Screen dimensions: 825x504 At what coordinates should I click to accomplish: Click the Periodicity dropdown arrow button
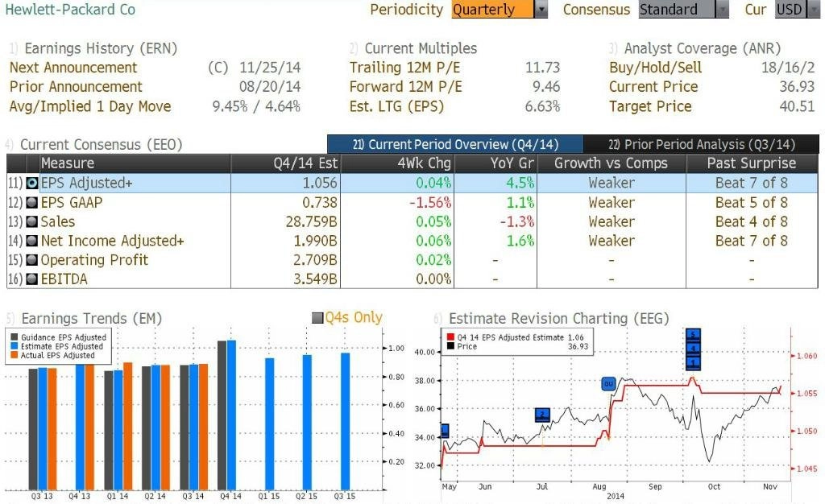(x=541, y=10)
